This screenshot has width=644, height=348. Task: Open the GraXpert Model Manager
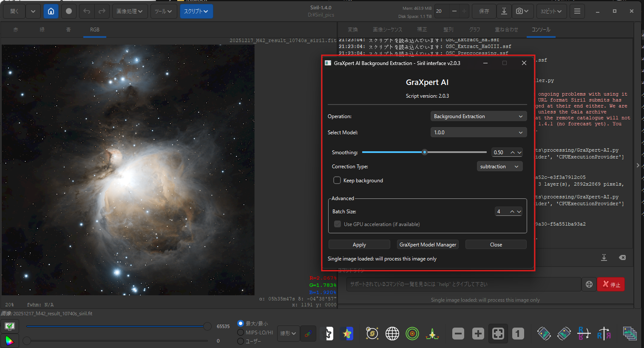(x=428, y=245)
